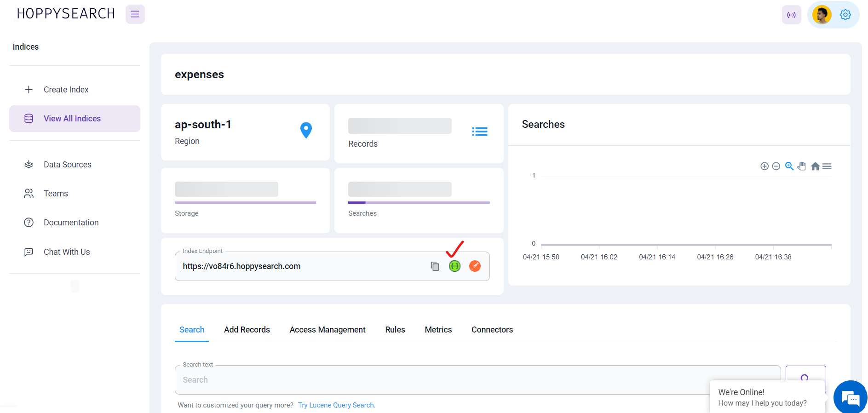This screenshot has height=413, width=868.
Task: Open settings gear icon
Action: (x=845, y=15)
